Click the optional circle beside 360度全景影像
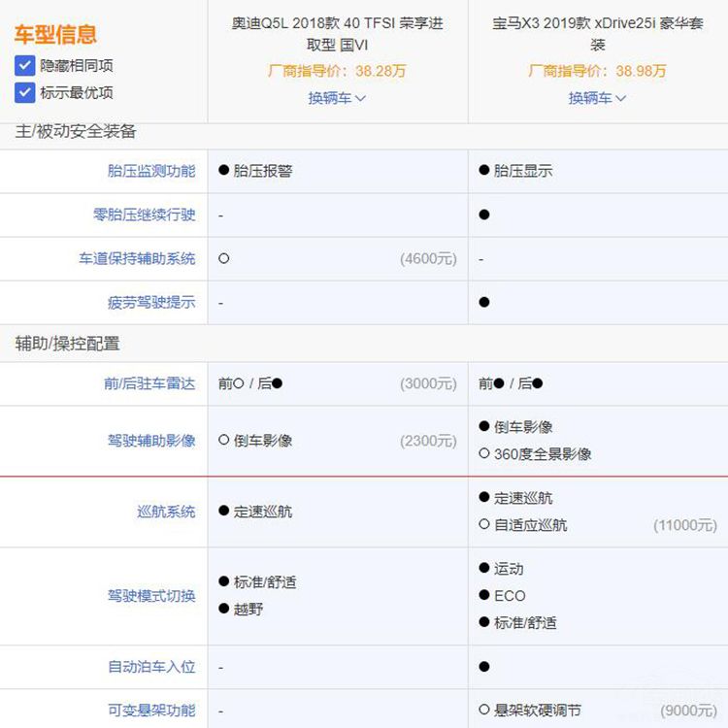 pos(484,454)
